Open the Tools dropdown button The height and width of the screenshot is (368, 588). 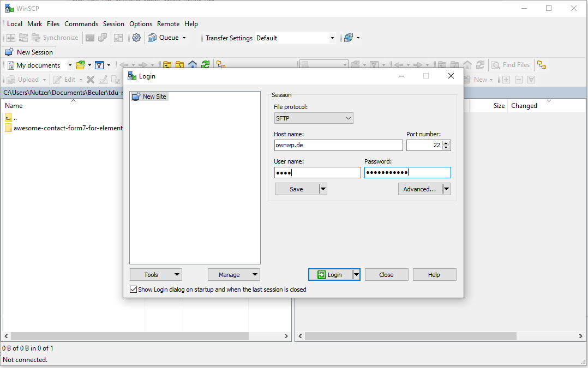[156, 275]
